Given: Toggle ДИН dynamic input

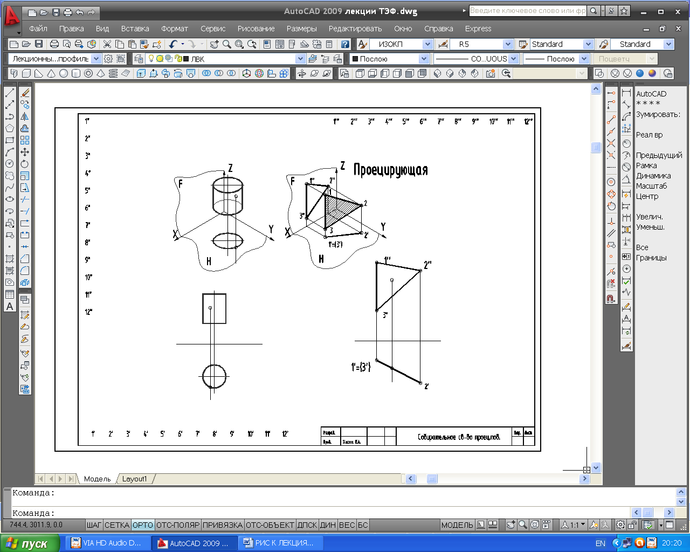Looking at the screenshot, I should 328,525.
